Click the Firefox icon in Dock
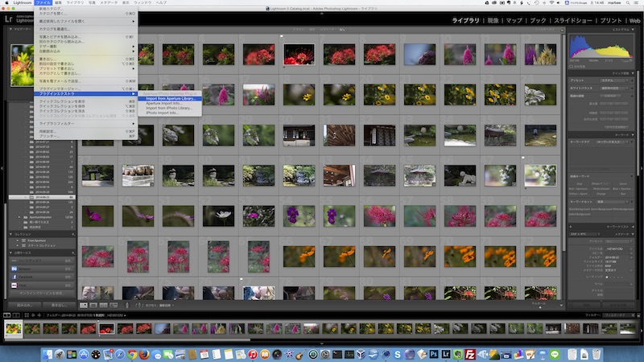This screenshot has width=644, height=362. point(145,354)
